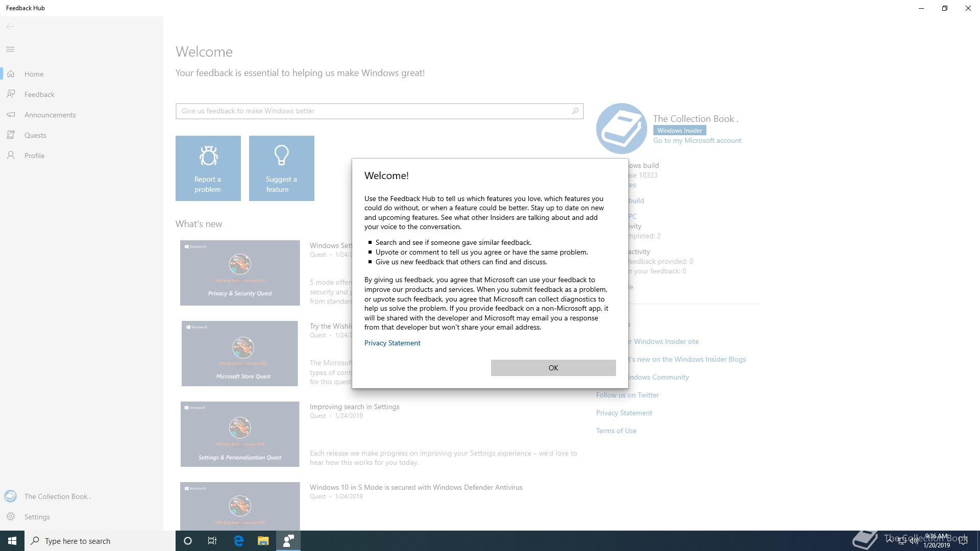Image resolution: width=980 pixels, height=551 pixels.
Task: Click the Quests sidebar icon
Action: [x=11, y=135]
